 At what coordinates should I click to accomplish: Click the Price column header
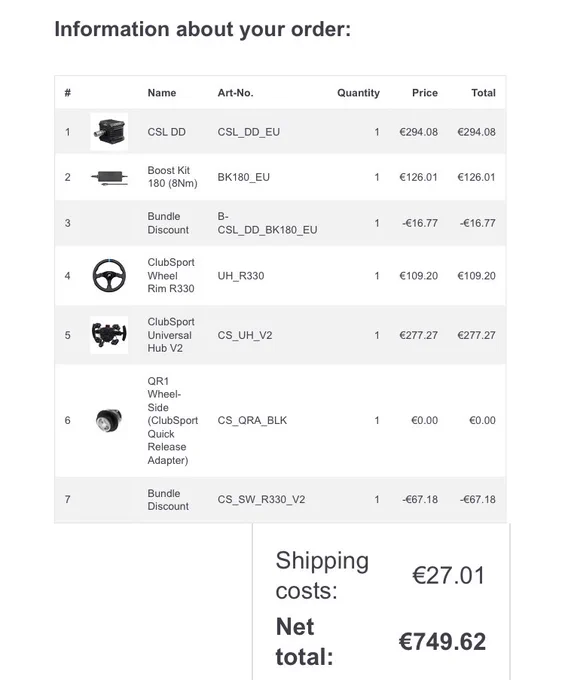(x=425, y=93)
